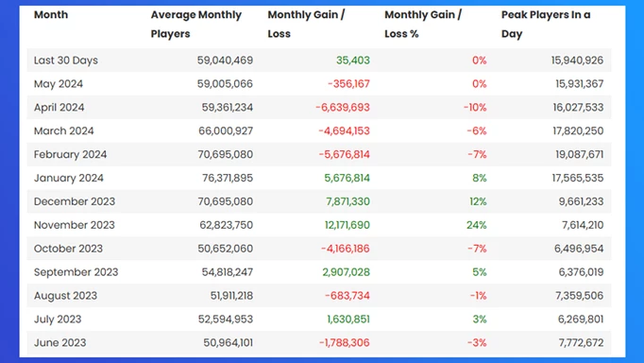
Task: Click the Monthly Gain / Loss % header
Action: [x=423, y=25]
